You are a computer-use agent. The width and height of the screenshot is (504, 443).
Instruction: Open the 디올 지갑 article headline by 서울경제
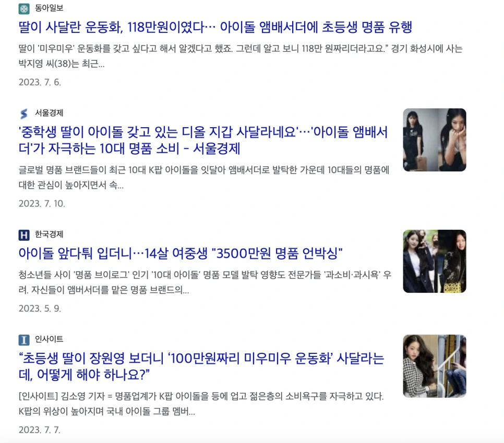click(x=203, y=140)
